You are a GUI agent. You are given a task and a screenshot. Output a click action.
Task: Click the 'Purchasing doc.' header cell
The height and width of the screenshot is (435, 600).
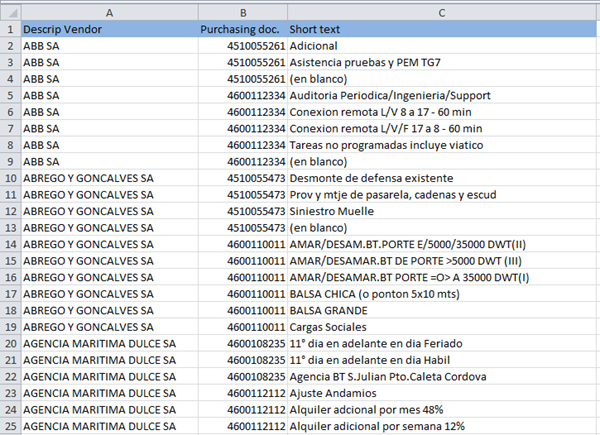[243, 29]
